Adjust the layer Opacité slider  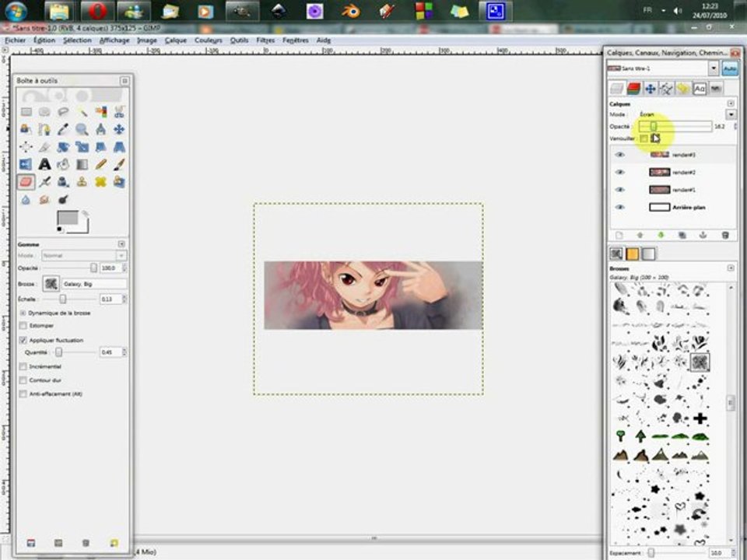pos(675,126)
